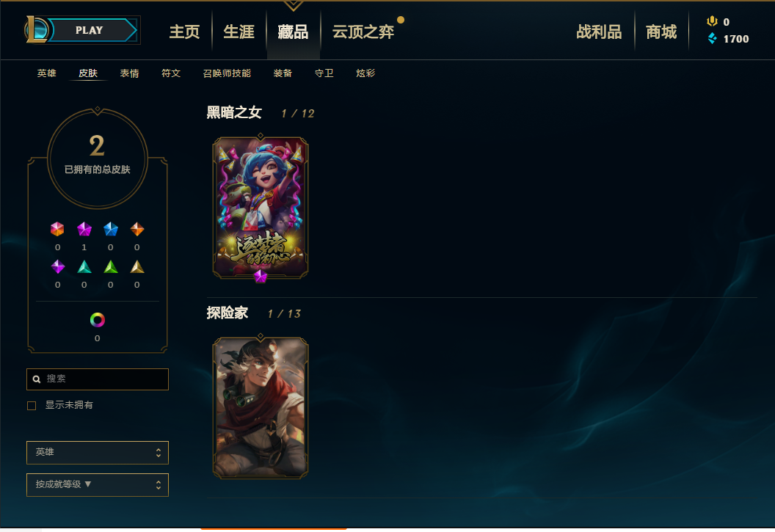The width and height of the screenshot is (775, 532).
Task: Click the orange currency coin icon
Action: pyautogui.click(x=712, y=21)
